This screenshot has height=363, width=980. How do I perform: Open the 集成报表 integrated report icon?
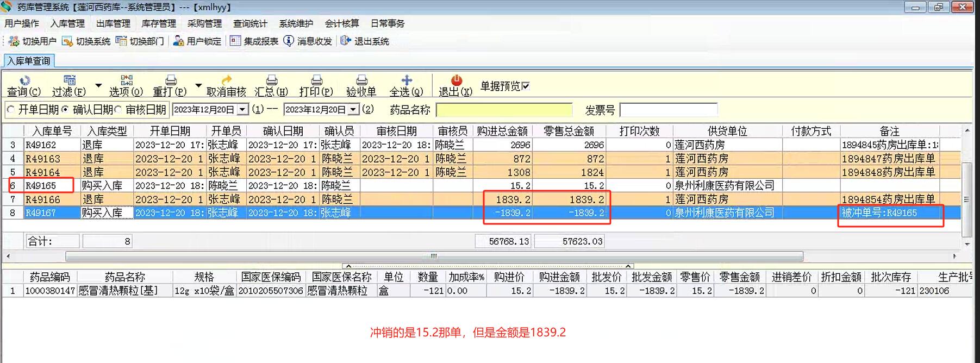click(x=235, y=41)
